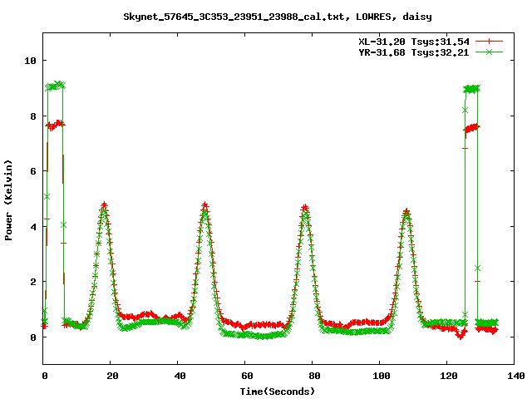532x399 pixels.
Task: Click the green legend line sample
Action: pos(489,52)
